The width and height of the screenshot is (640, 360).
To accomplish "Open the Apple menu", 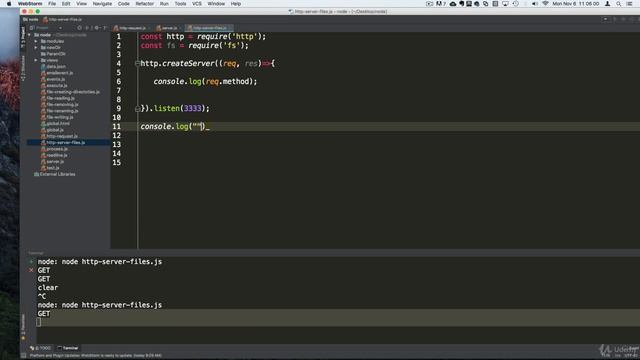I will coord(9,4).
